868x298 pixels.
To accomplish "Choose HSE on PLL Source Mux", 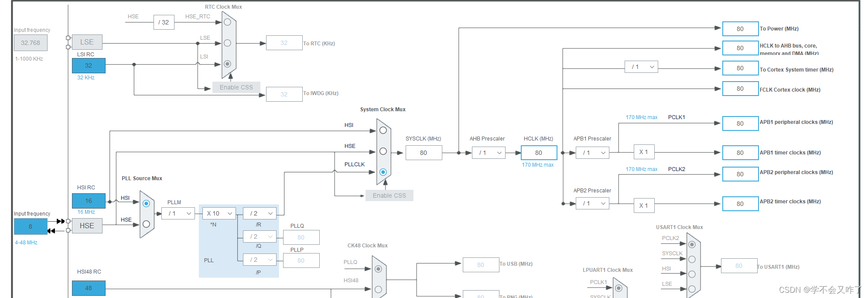I will [x=146, y=224].
